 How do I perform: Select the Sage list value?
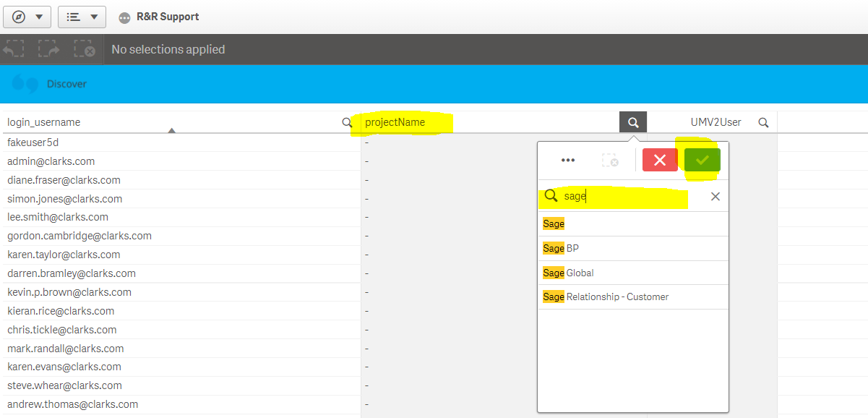tap(633, 224)
